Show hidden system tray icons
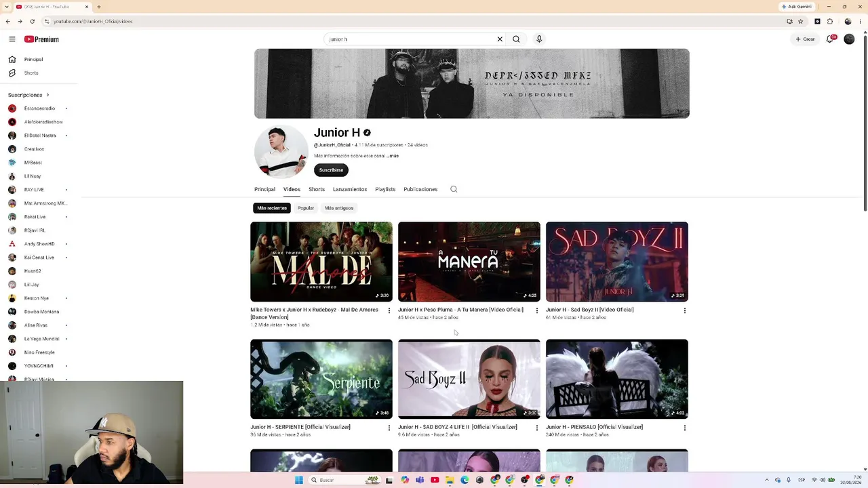Viewport: 868px width, 488px height. [x=767, y=480]
